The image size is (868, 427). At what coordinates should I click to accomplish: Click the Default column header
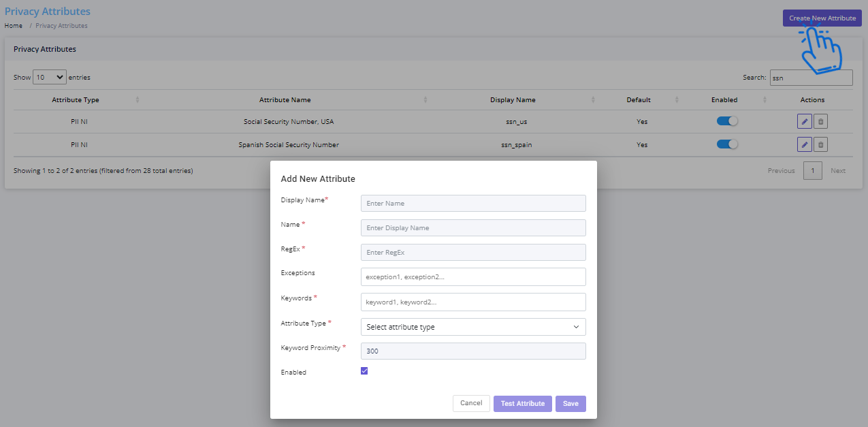click(x=639, y=100)
